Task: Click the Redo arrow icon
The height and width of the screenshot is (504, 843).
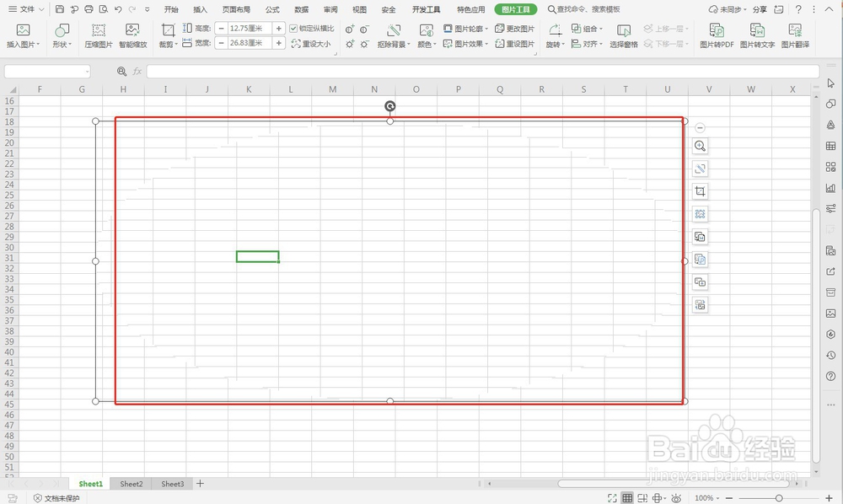Action: [132, 9]
